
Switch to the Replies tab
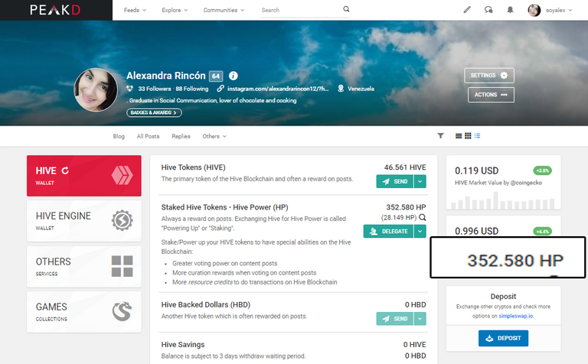pos(181,136)
